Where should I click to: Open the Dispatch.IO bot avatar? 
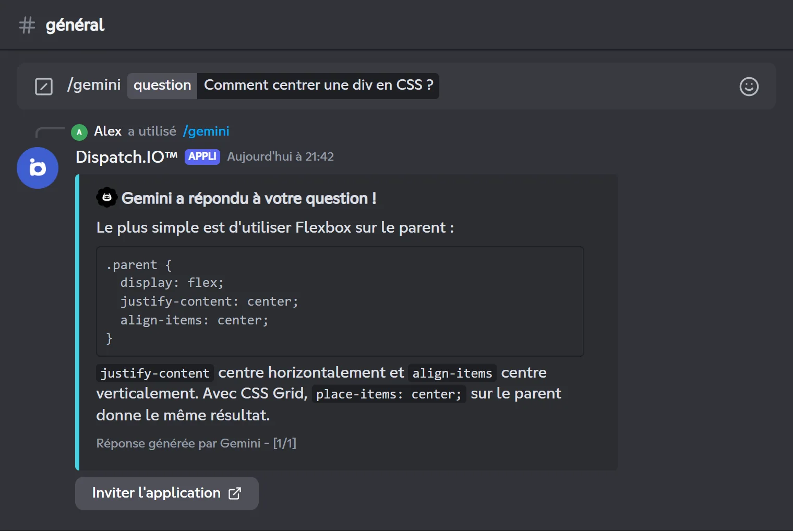pos(38,168)
